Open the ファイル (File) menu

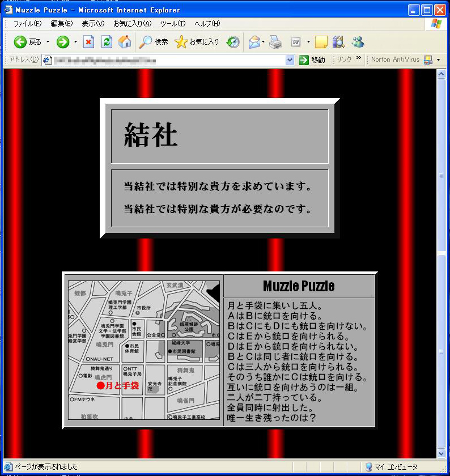(27, 23)
